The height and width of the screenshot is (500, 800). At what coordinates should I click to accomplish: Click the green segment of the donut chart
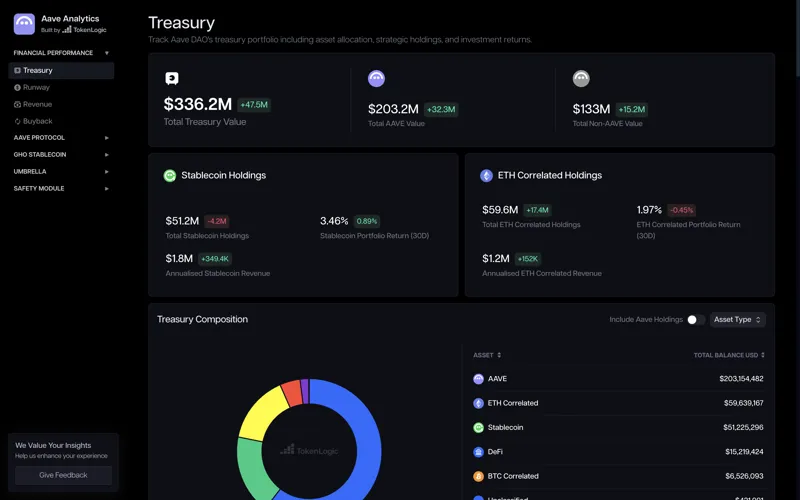[x=250, y=467]
